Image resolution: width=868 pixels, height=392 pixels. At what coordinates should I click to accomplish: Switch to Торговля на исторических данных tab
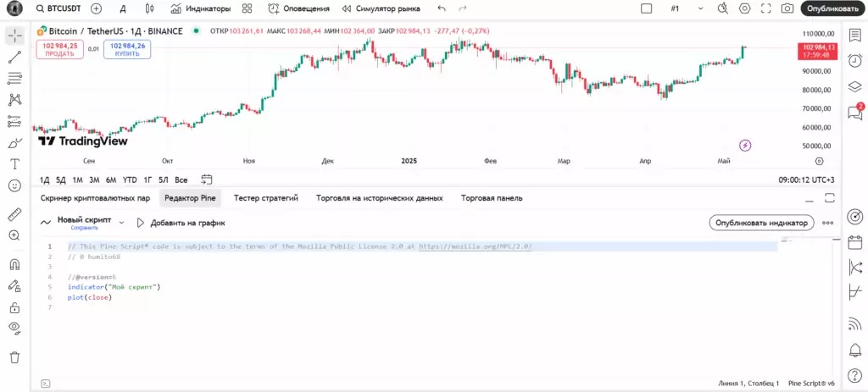pyautogui.click(x=379, y=198)
